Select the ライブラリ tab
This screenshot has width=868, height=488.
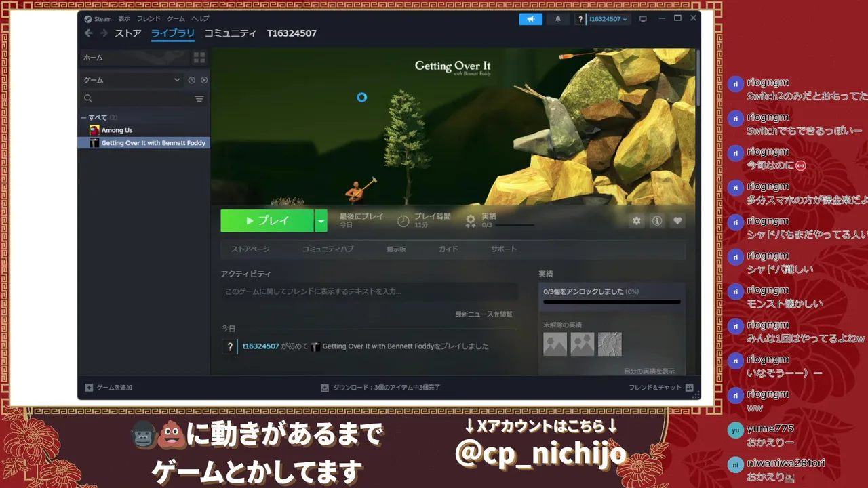click(173, 33)
